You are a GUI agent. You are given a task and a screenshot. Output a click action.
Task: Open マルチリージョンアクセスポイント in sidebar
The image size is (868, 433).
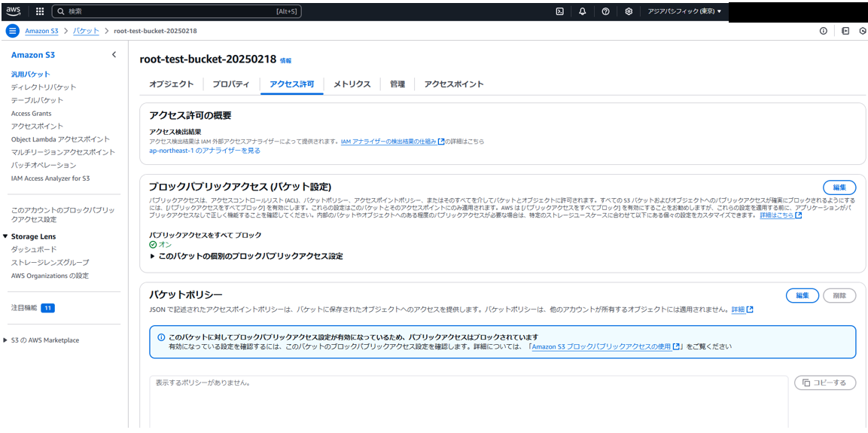pyautogui.click(x=63, y=152)
